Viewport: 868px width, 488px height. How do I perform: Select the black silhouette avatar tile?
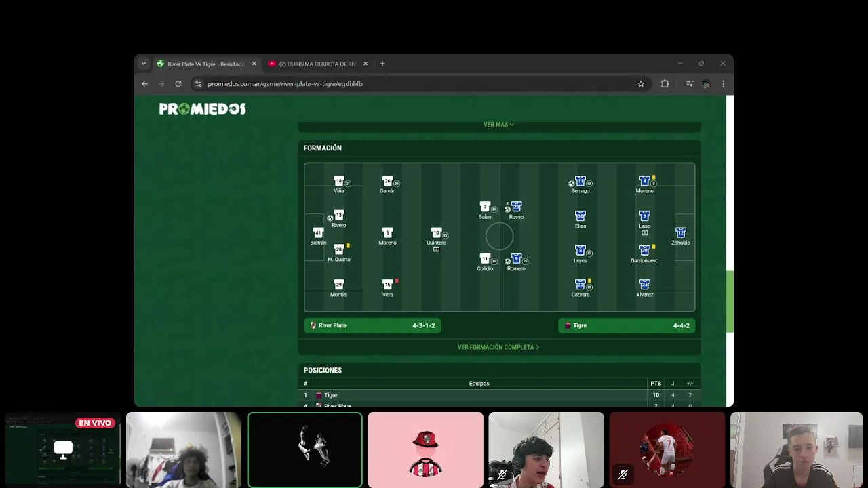click(x=305, y=450)
